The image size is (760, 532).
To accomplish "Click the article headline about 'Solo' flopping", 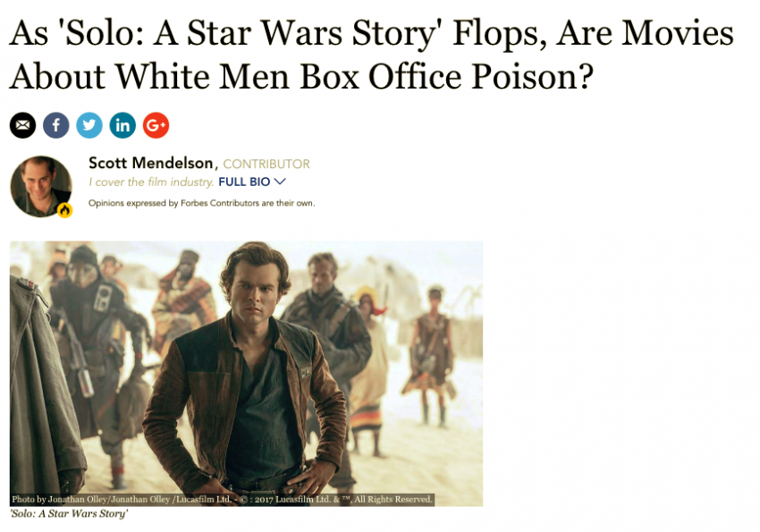I will point(371,55).
